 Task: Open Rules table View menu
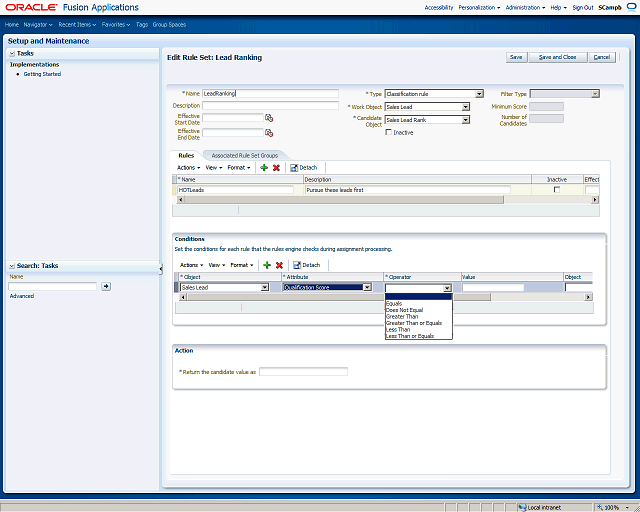(x=214, y=168)
